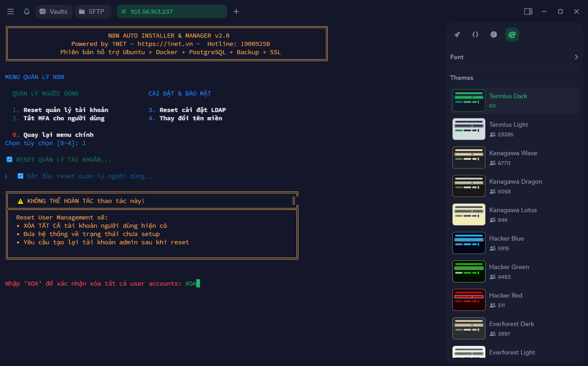The height and width of the screenshot is (366, 588).
Task: Click the typed XOA confirmation input
Action: point(191,284)
